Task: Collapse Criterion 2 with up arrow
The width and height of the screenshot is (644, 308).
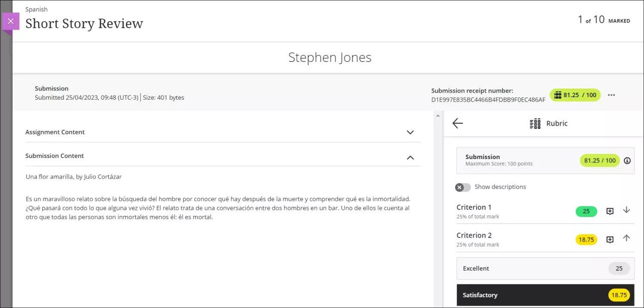Action: pyautogui.click(x=626, y=238)
